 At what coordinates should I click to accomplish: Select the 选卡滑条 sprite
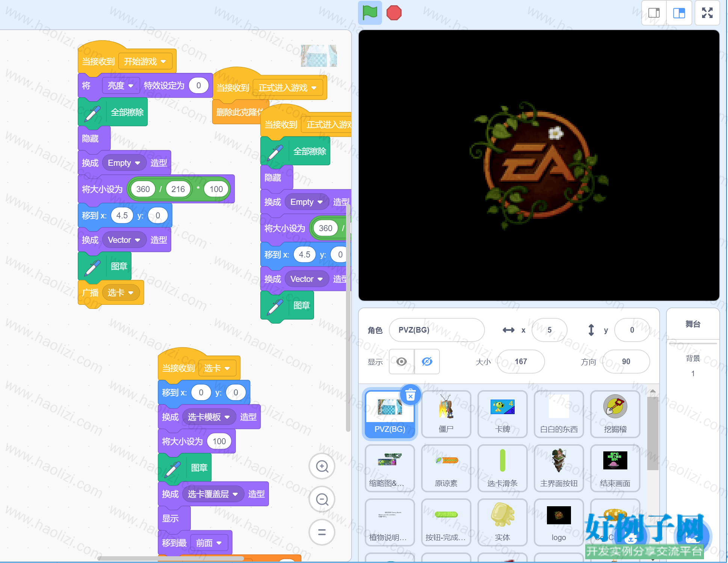pos(503,468)
